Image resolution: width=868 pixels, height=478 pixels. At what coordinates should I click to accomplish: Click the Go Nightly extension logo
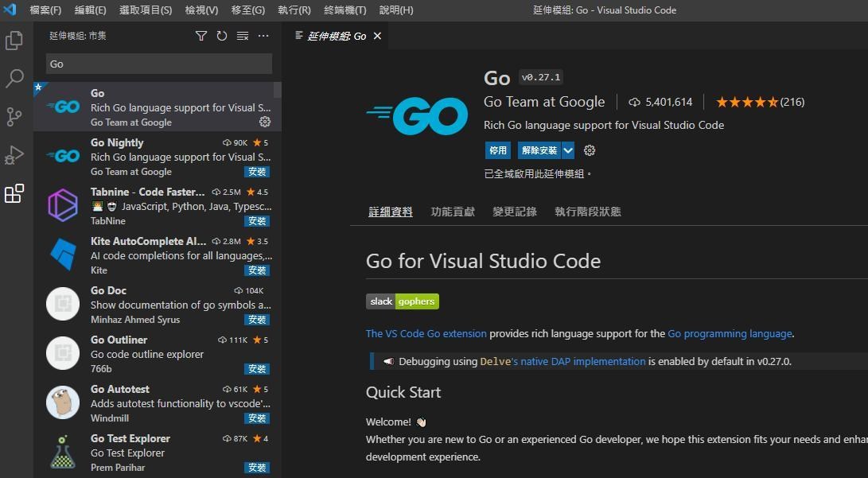click(63, 156)
